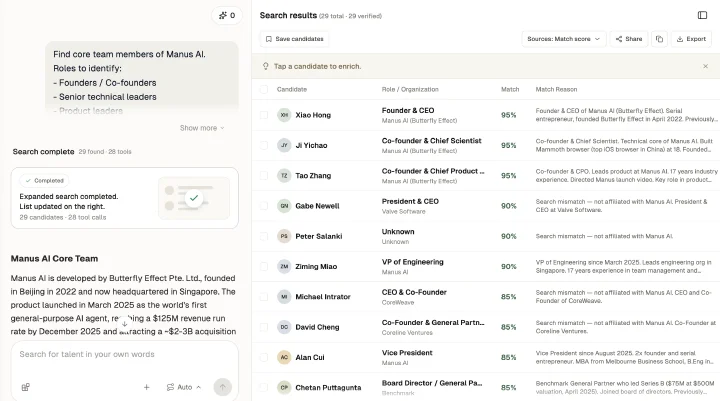Sort by the Role / Organization column header
720x401 pixels.
tap(410, 90)
